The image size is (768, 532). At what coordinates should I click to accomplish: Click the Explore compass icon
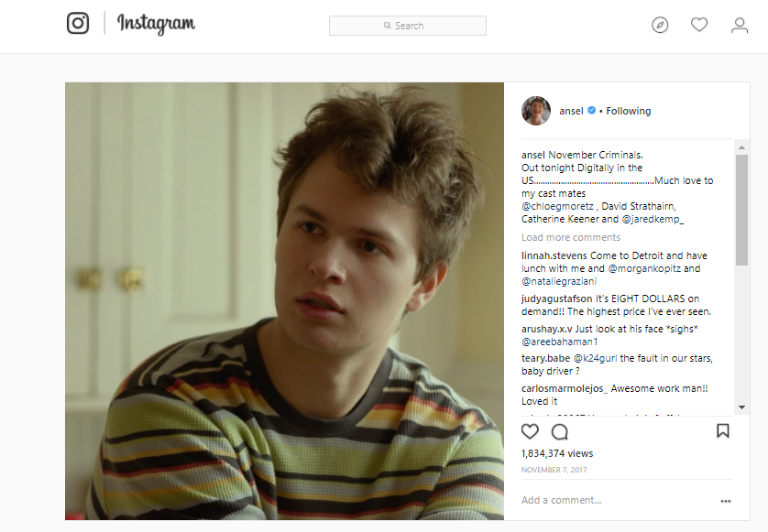coord(659,25)
